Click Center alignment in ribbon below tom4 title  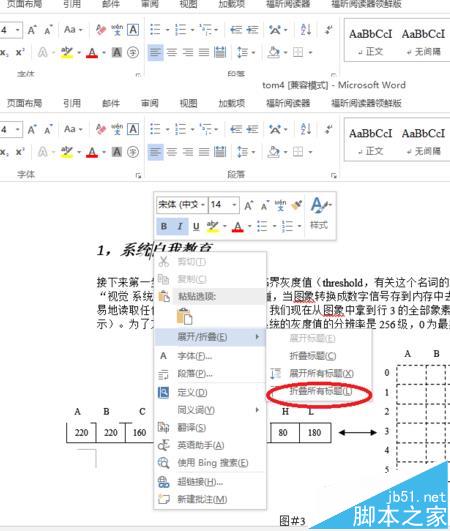click(x=172, y=152)
